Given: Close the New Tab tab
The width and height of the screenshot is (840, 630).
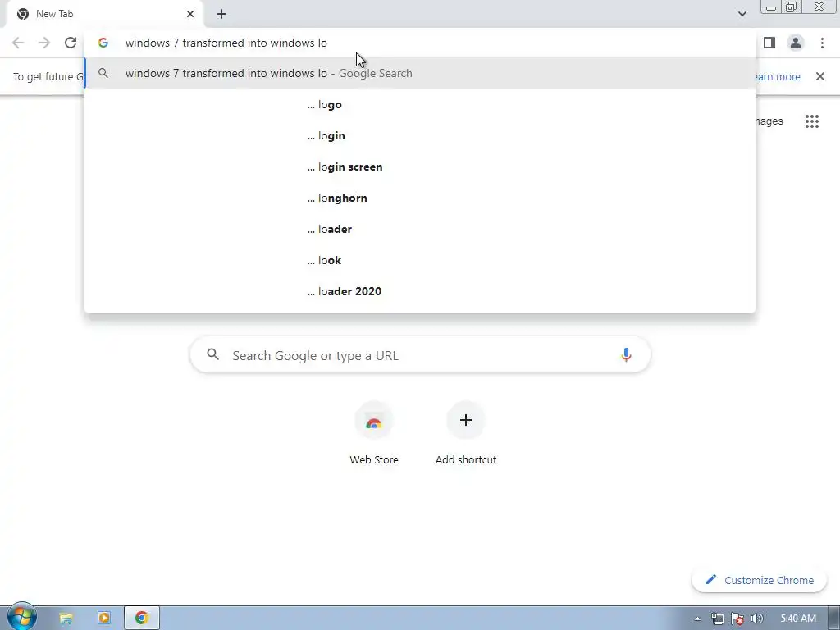Looking at the screenshot, I should point(190,14).
